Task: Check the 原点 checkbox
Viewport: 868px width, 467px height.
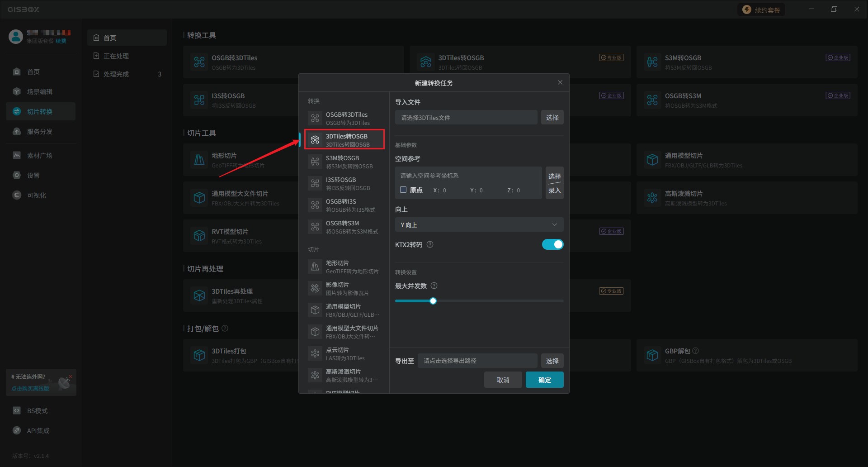Action: click(x=403, y=190)
